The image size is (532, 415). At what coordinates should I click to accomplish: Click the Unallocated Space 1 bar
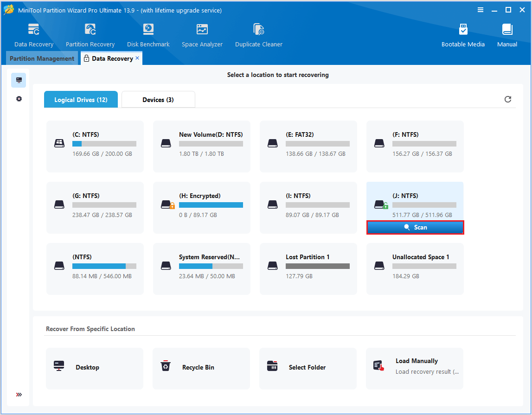tap(424, 266)
